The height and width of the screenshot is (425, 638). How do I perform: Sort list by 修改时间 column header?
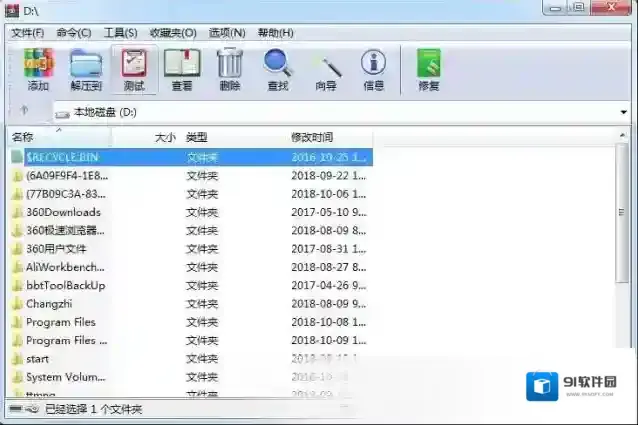pos(312,137)
